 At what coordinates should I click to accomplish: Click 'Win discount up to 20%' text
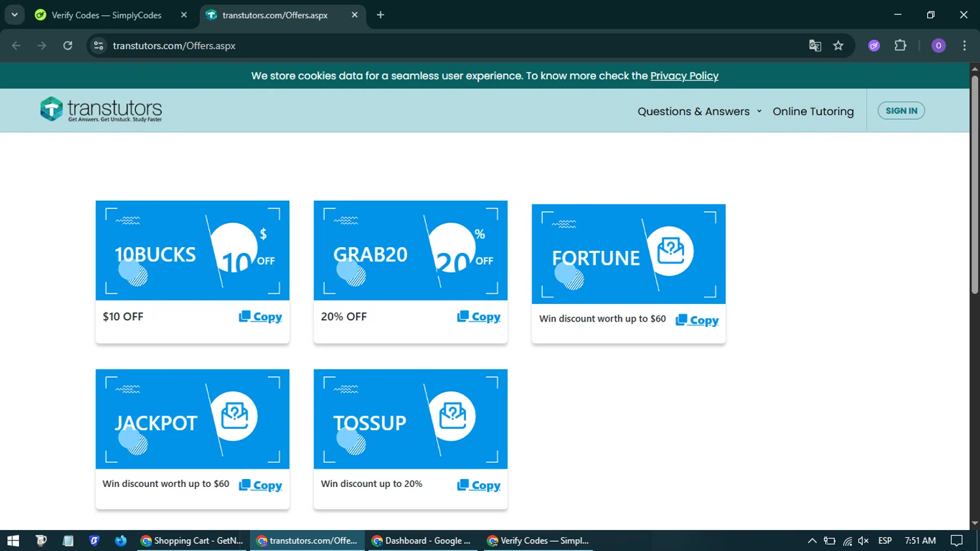point(371,484)
